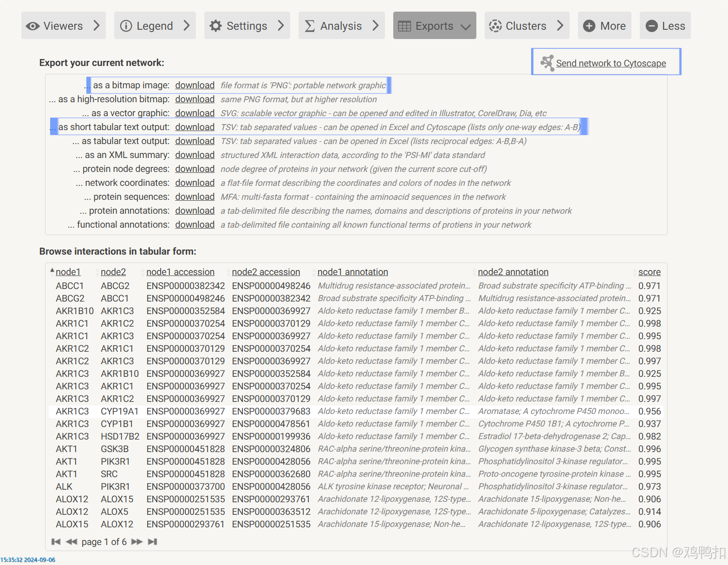Sort by node1 annotation column
The height and width of the screenshot is (565, 728).
tap(353, 272)
